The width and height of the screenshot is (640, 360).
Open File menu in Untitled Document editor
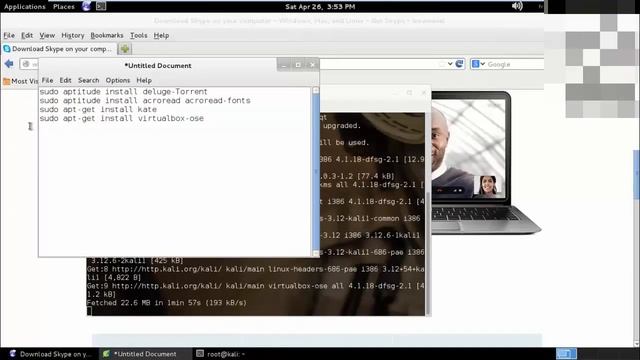pos(47,80)
